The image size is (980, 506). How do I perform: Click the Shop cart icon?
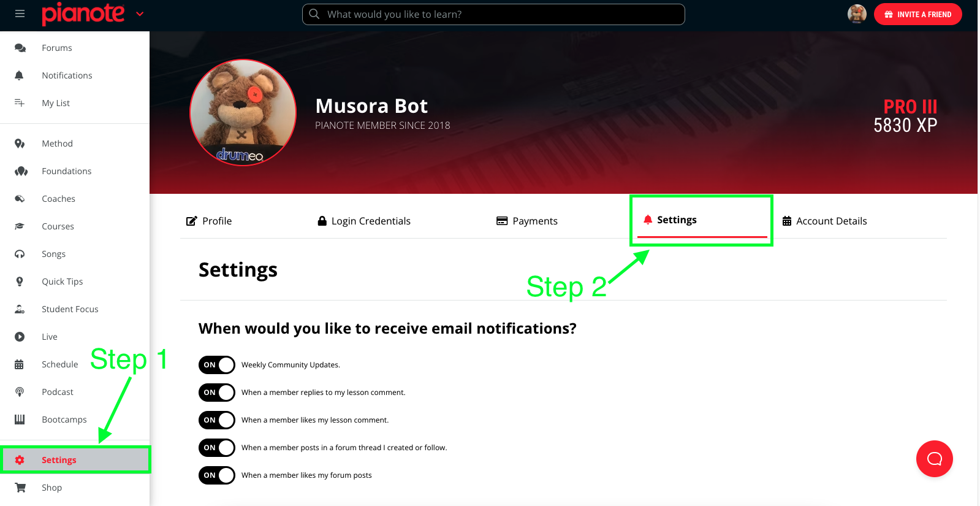(x=20, y=488)
